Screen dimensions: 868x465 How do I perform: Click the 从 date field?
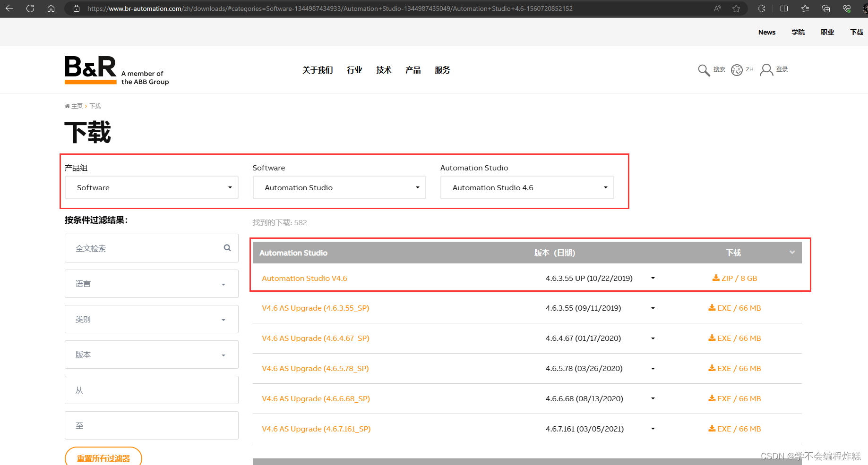pos(152,390)
